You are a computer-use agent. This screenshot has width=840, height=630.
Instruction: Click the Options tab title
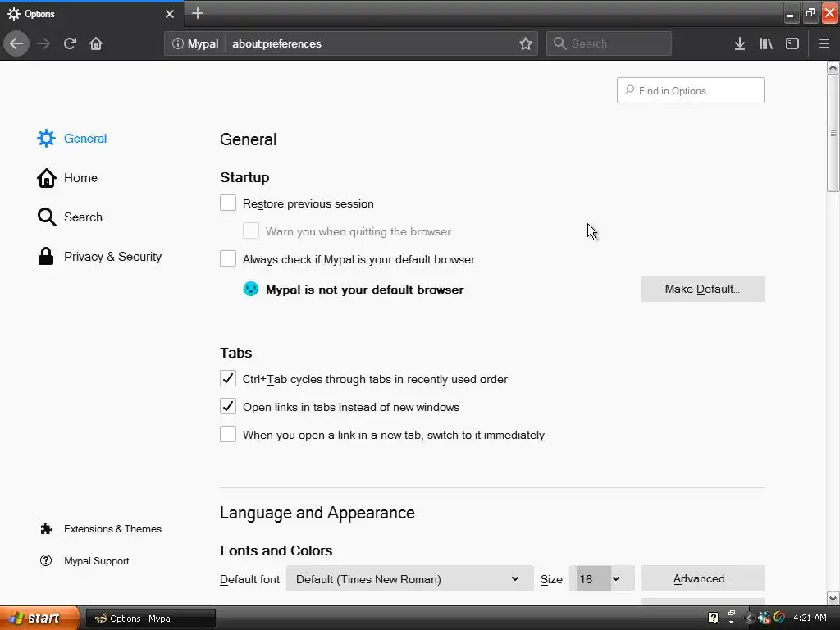pos(39,14)
